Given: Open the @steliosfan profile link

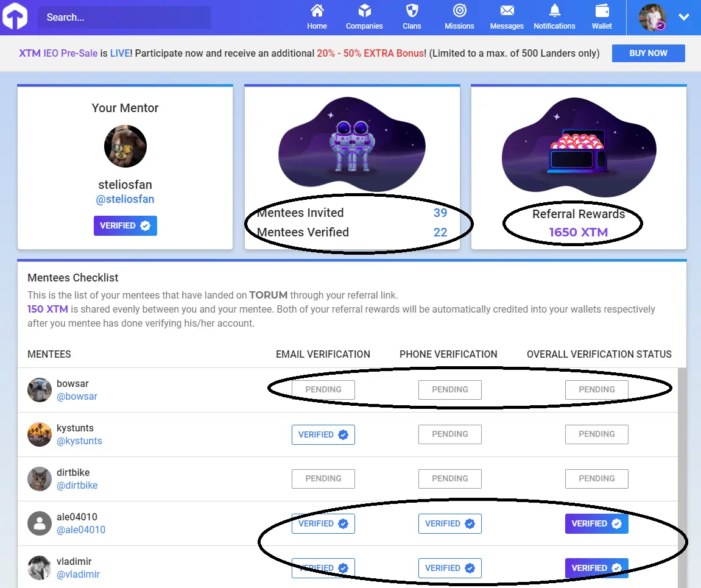Looking at the screenshot, I should (125, 199).
